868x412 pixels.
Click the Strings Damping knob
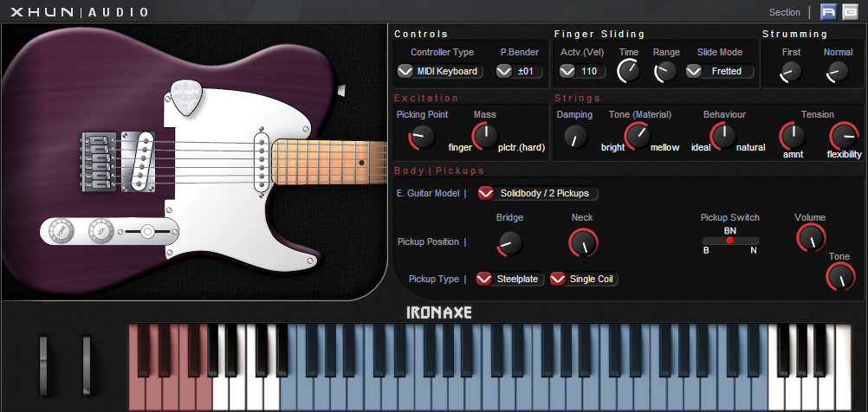576,136
